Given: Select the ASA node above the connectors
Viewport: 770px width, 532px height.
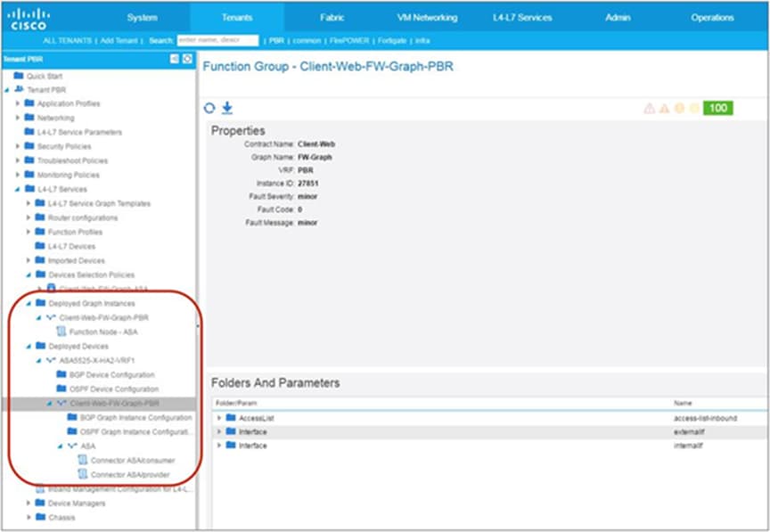Looking at the screenshot, I should coord(88,446).
